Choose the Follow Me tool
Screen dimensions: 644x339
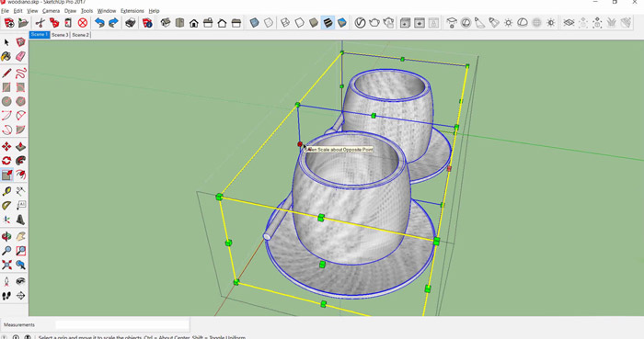click(20, 161)
